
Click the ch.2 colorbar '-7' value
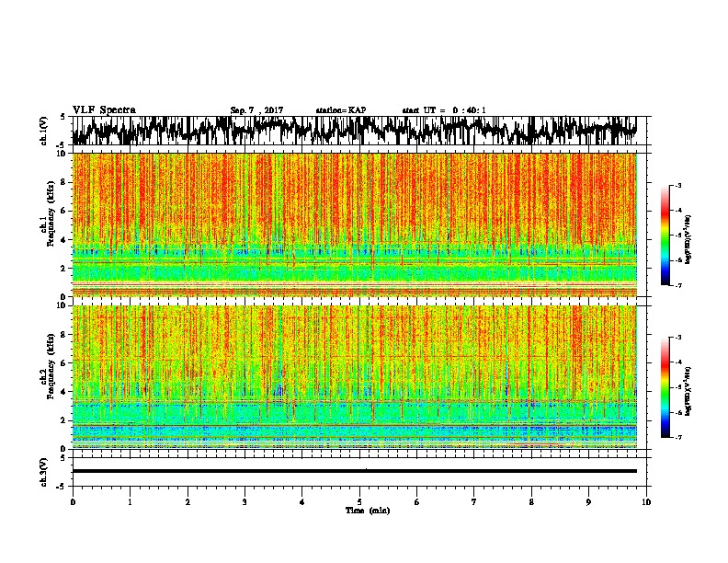point(678,437)
